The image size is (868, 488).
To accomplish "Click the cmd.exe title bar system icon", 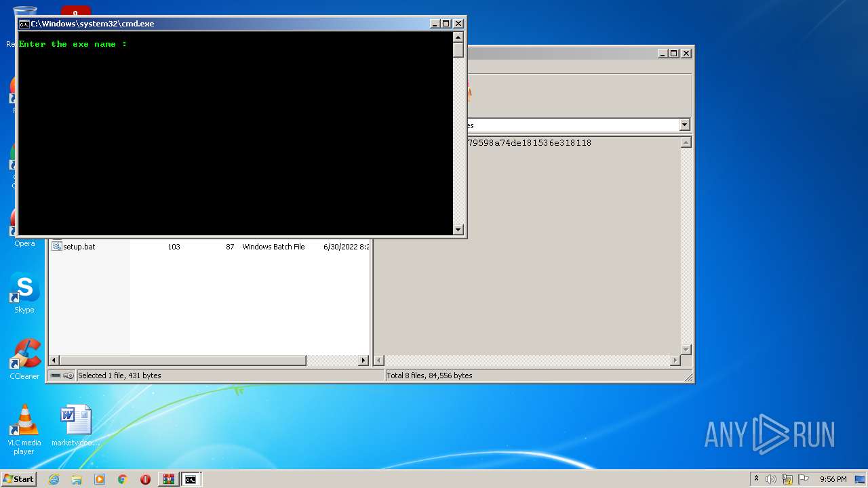I will point(24,24).
